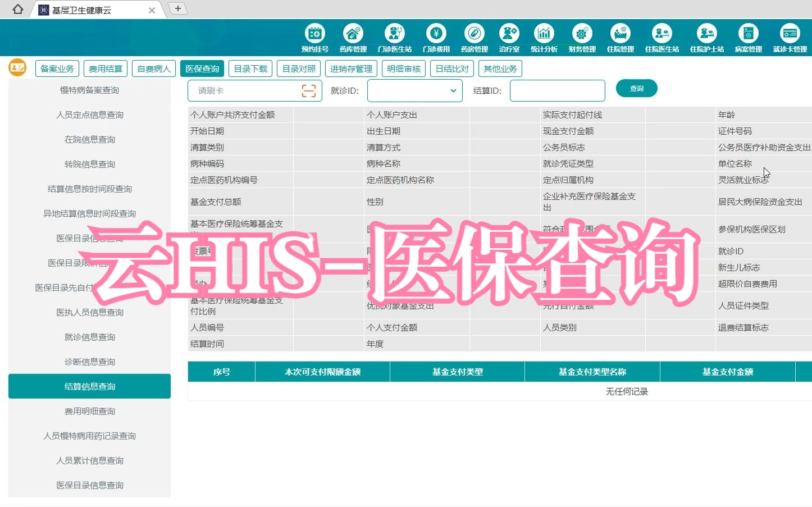Viewport: 812px width, 507px height.
Task: Click the 基金支付金额 column header
Action: coord(727,372)
